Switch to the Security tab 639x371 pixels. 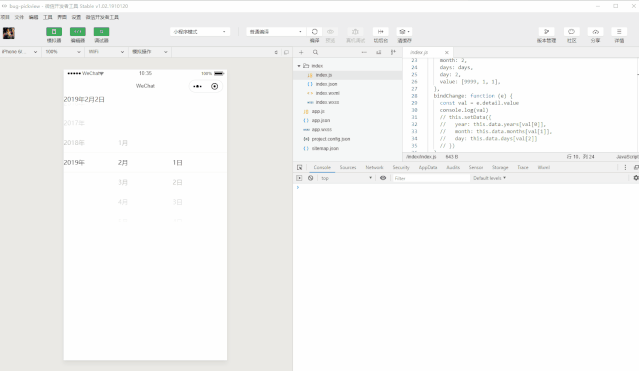[401, 168]
